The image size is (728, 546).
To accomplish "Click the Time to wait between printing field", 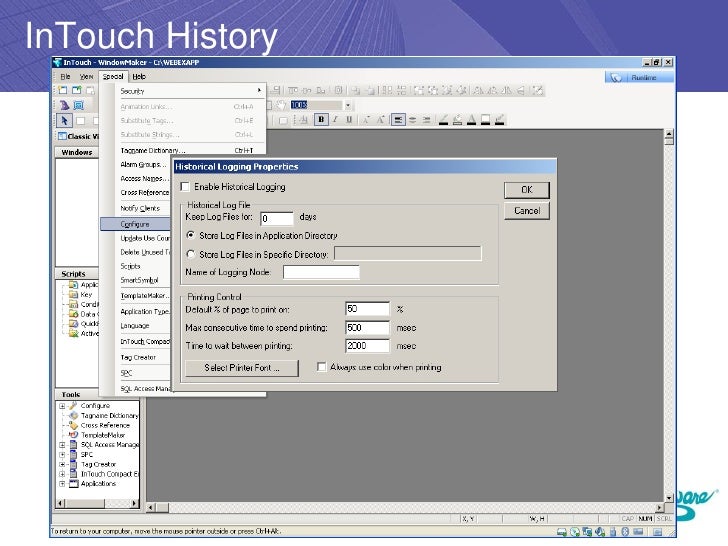I will pyautogui.click(x=367, y=345).
